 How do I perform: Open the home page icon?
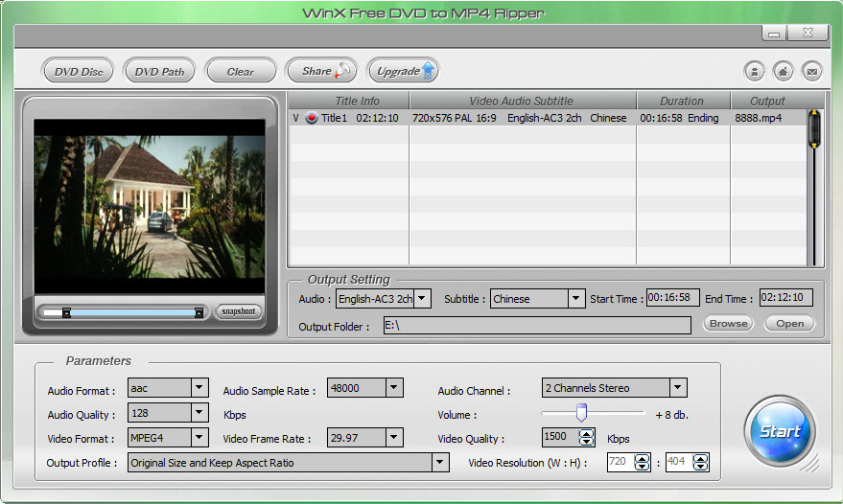point(783,72)
